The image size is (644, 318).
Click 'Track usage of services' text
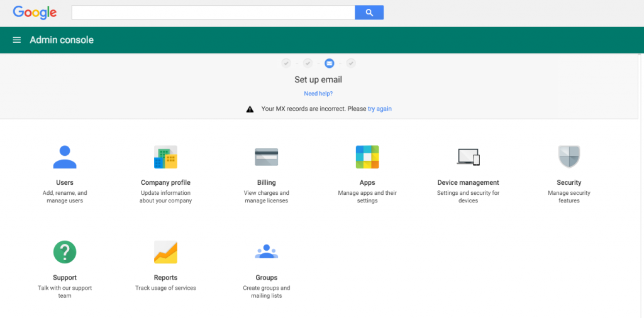(x=165, y=288)
